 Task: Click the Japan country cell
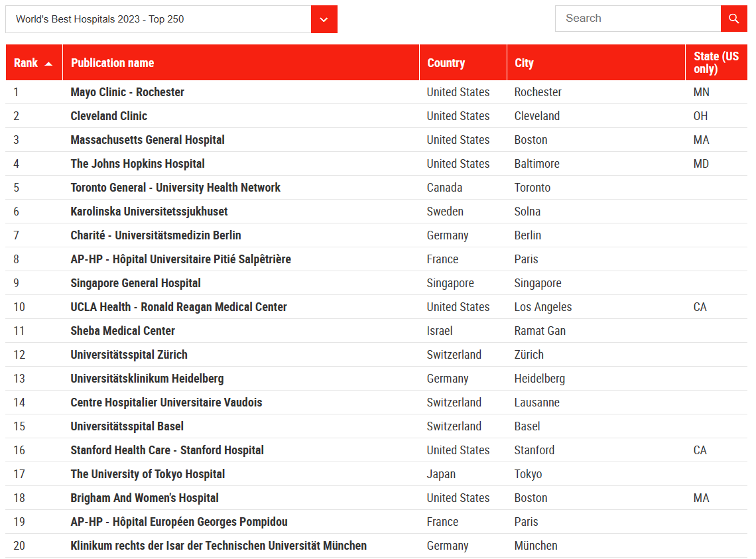pos(441,474)
